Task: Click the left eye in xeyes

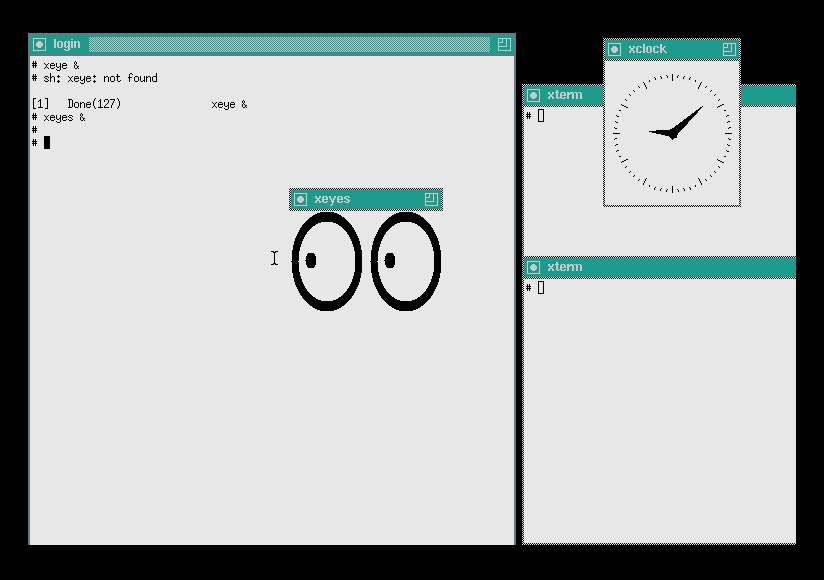Action: tap(326, 261)
